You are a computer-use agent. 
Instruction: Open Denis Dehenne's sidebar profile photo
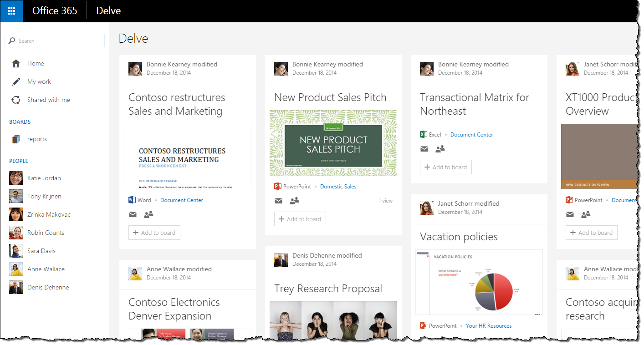16,287
